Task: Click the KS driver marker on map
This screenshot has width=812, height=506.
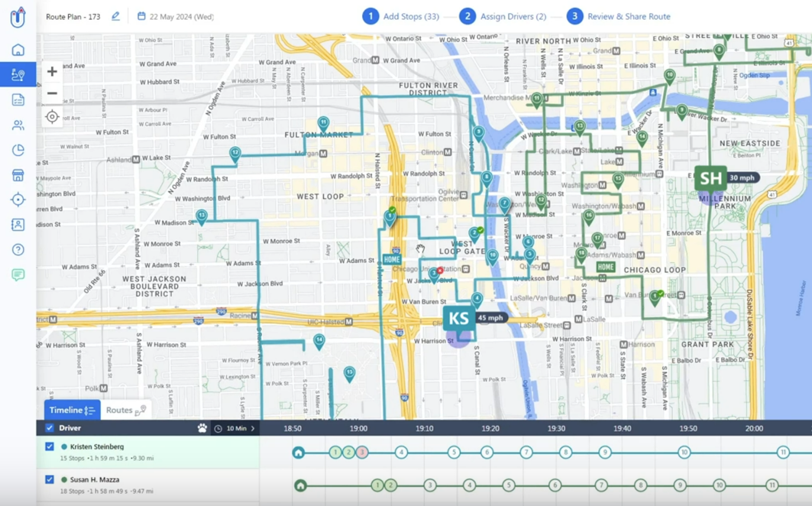Action: (x=459, y=318)
